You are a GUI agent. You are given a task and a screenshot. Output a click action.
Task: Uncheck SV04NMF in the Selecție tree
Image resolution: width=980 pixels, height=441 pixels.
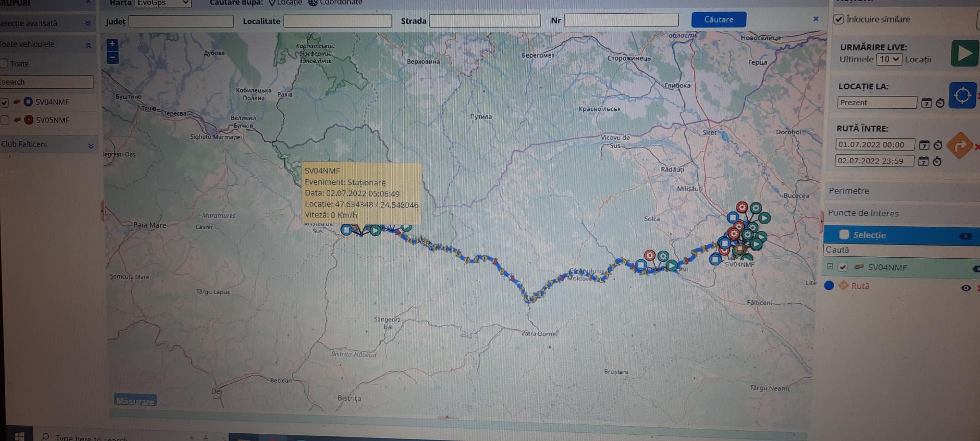[843, 266]
